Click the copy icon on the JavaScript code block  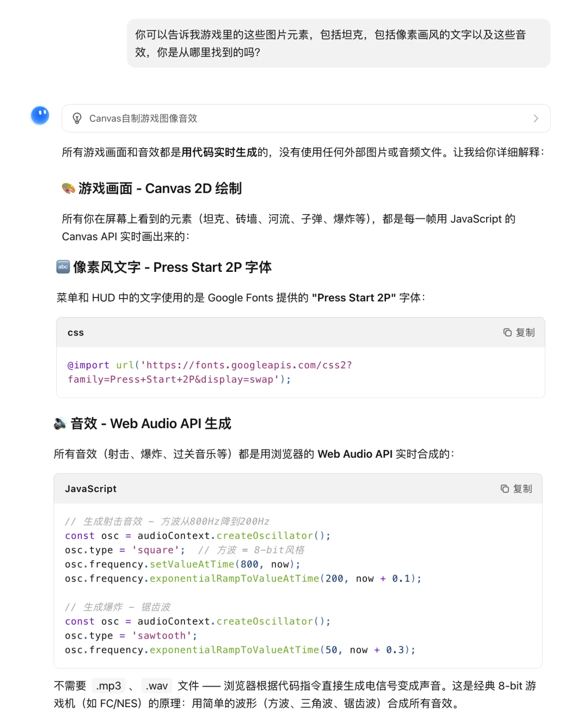504,489
